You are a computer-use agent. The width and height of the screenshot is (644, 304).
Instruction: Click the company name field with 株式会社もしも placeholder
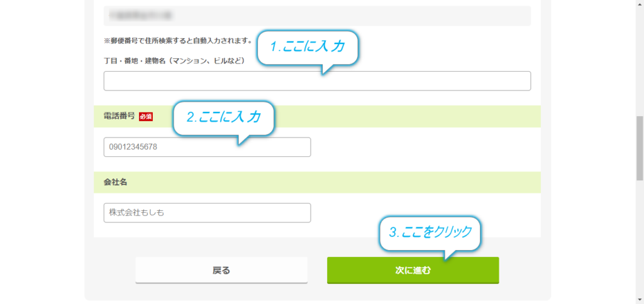click(207, 212)
